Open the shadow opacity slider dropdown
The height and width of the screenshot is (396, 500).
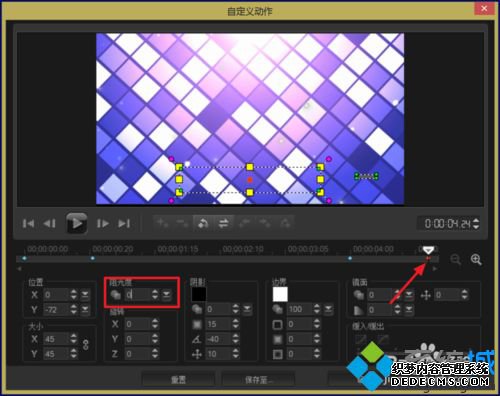click(x=247, y=309)
